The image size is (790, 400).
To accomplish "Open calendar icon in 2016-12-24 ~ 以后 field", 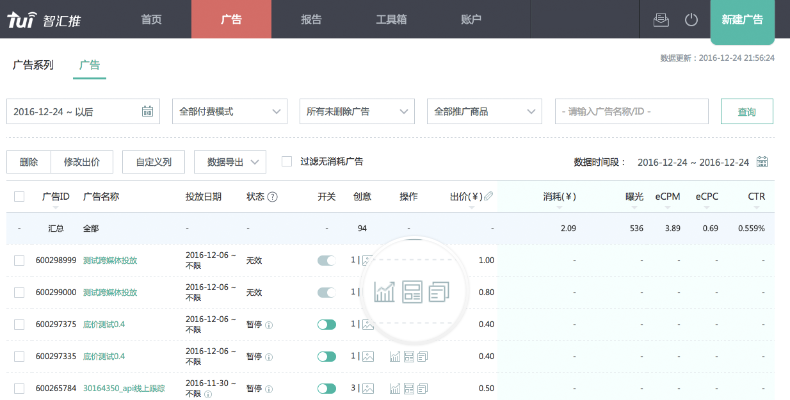I will pos(147,111).
